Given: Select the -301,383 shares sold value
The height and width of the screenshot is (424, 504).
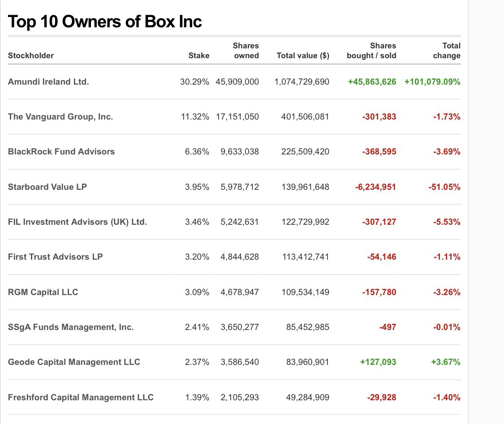Looking at the screenshot, I should pyautogui.click(x=379, y=117).
